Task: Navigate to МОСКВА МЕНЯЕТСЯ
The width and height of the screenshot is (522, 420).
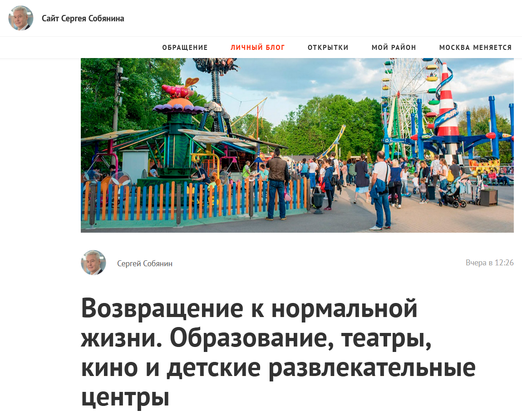Action: point(475,48)
